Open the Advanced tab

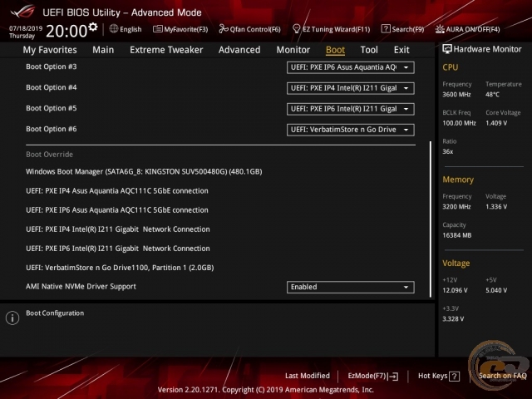(x=239, y=50)
